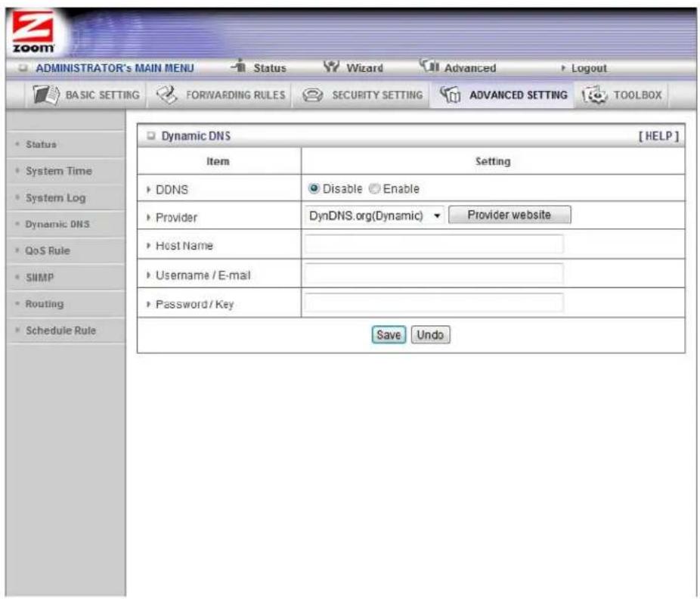Open the Basic Setting tab
The image size is (700, 599).
(x=86, y=95)
